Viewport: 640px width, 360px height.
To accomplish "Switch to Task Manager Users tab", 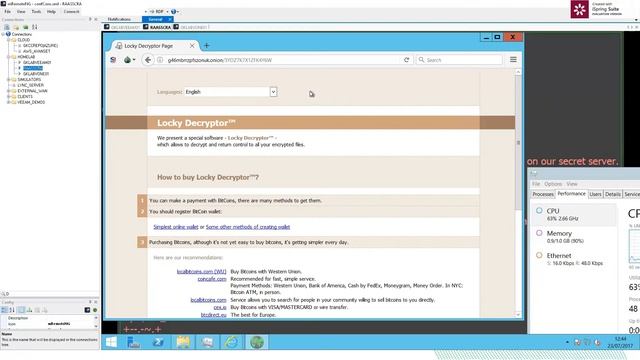I will [595, 194].
